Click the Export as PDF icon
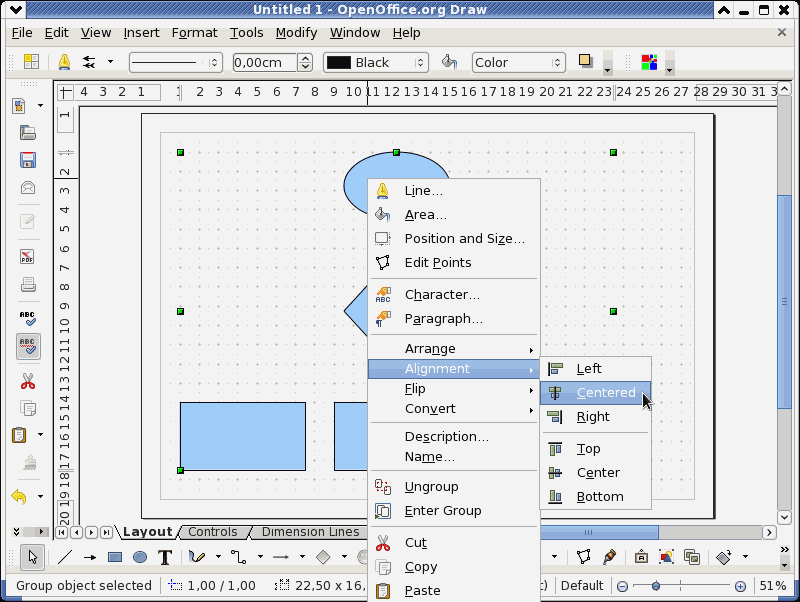The width and height of the screenshot is (800, 602). [x=28, y=257]
